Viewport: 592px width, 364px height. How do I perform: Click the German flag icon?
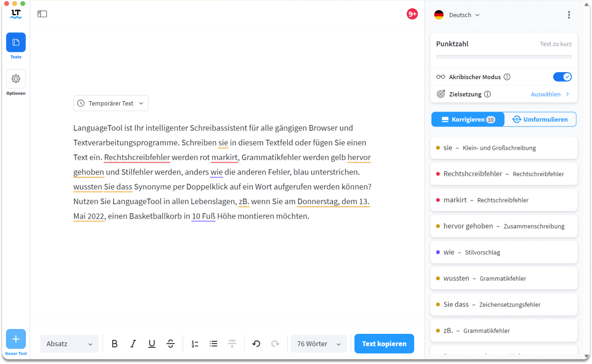click(x=438, y=15)
